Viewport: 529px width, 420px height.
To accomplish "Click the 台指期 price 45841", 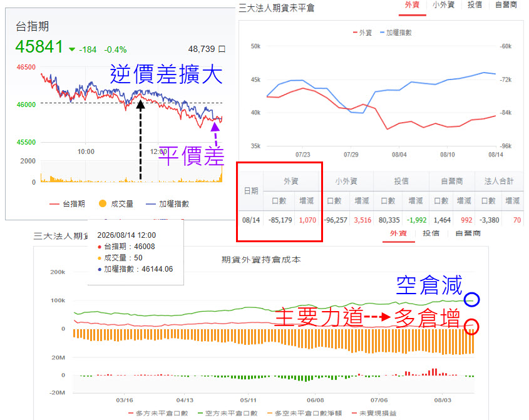I will [39, 46].
